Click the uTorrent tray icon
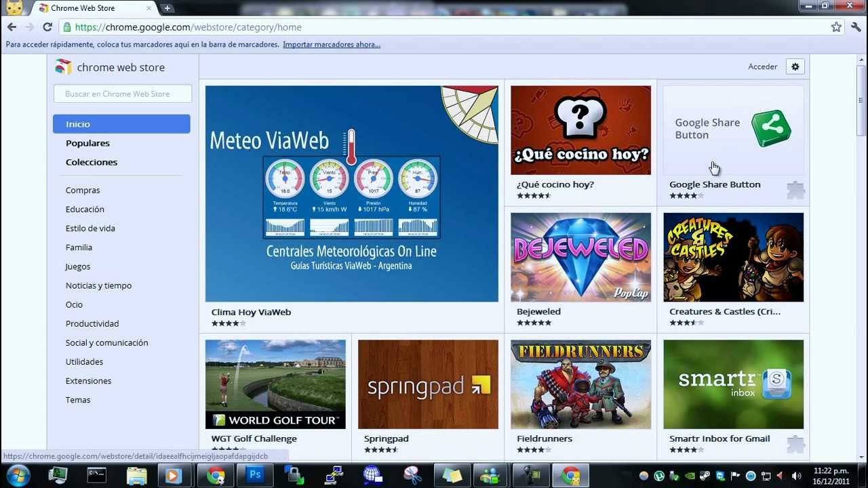868x488 pixels. coord(659,476)
